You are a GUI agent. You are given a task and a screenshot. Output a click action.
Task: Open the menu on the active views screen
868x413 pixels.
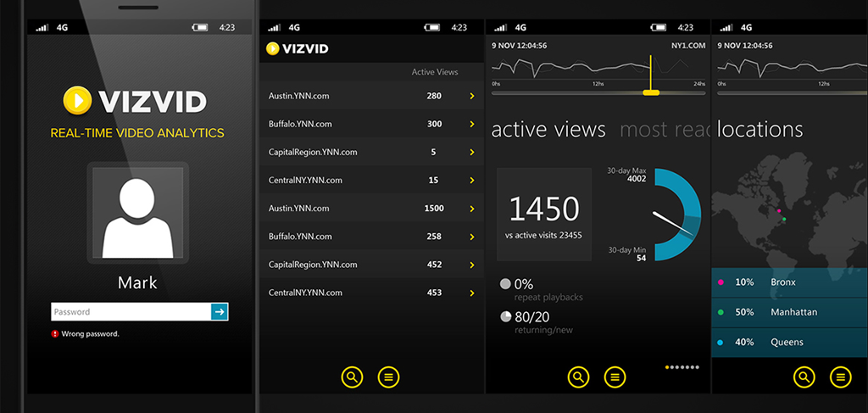click(x=615, y=377)
